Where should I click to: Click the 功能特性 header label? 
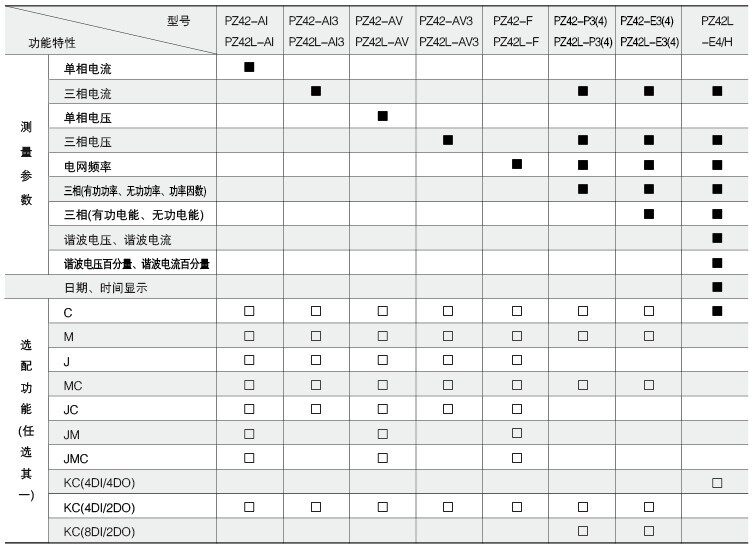(x=52, y=43)
